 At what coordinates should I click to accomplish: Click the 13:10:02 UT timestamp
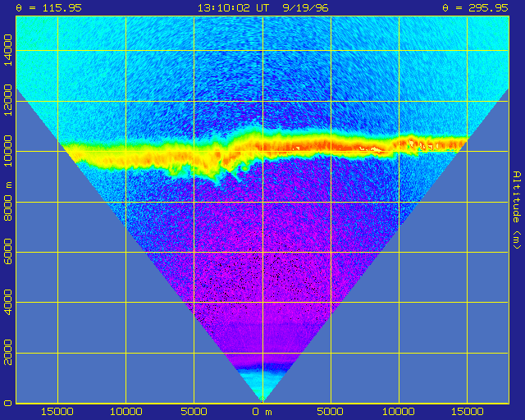click(x=233, y=8)
